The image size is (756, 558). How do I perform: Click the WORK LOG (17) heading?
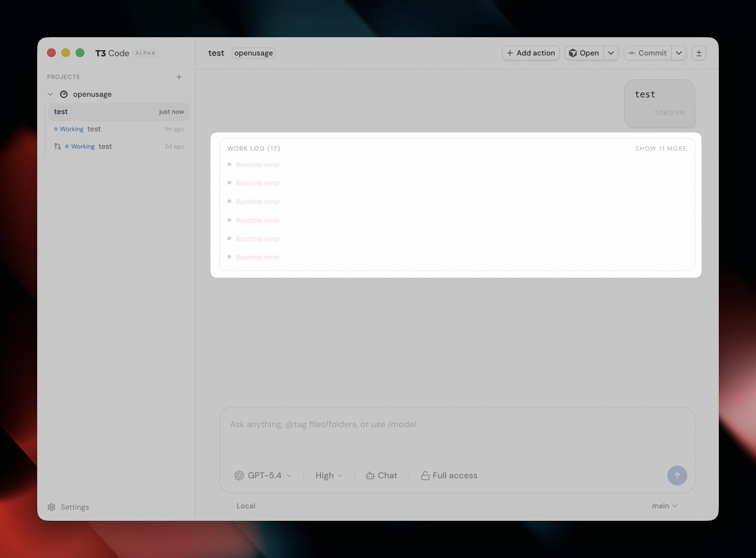point(254,149)
